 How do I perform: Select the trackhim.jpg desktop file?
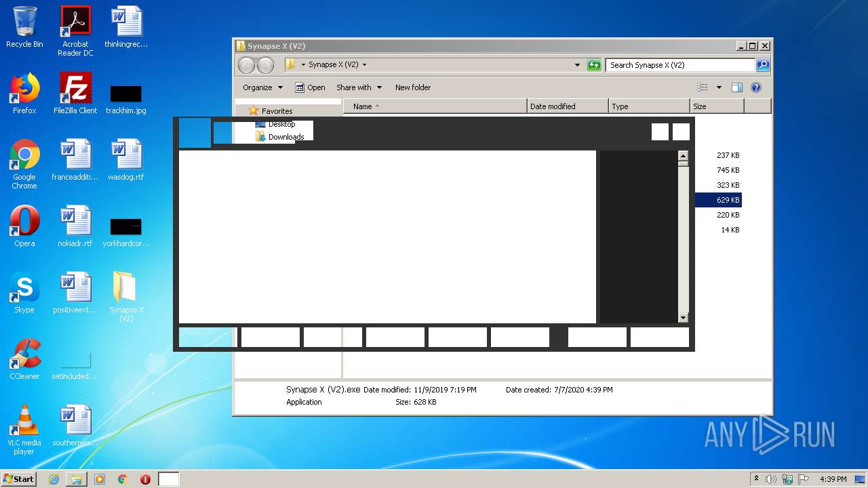point(126,99)
